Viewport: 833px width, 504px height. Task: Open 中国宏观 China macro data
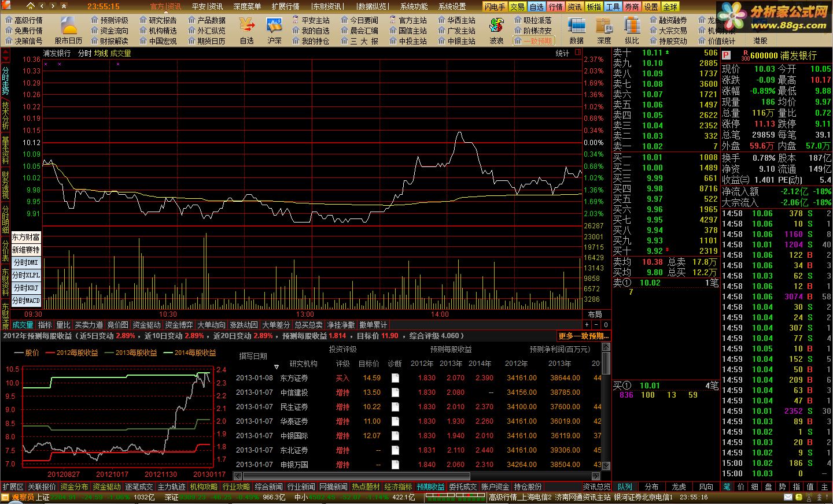[x=158, y=41]
